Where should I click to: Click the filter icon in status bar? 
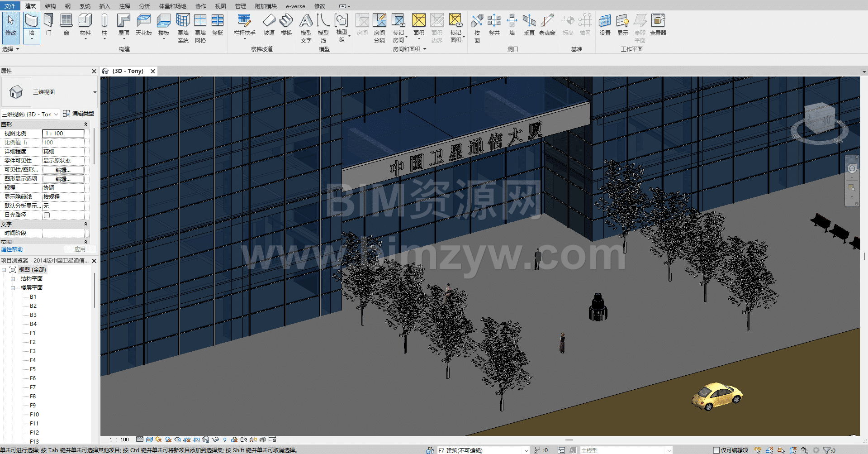coord(826,450)
